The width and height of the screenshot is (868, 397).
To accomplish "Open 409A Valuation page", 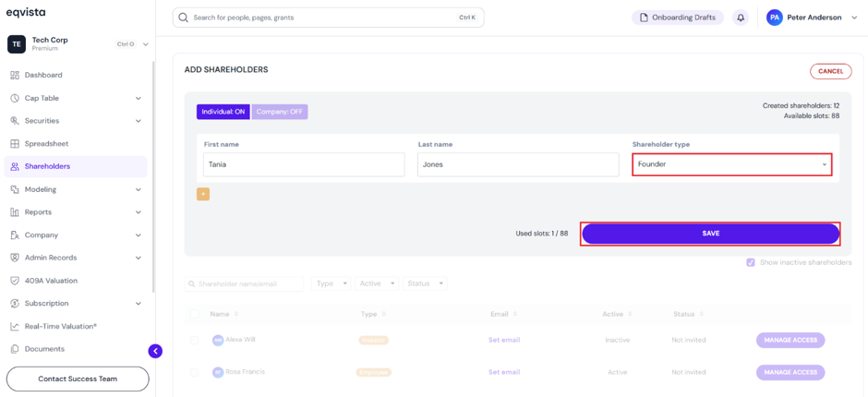I will (76, 281).
